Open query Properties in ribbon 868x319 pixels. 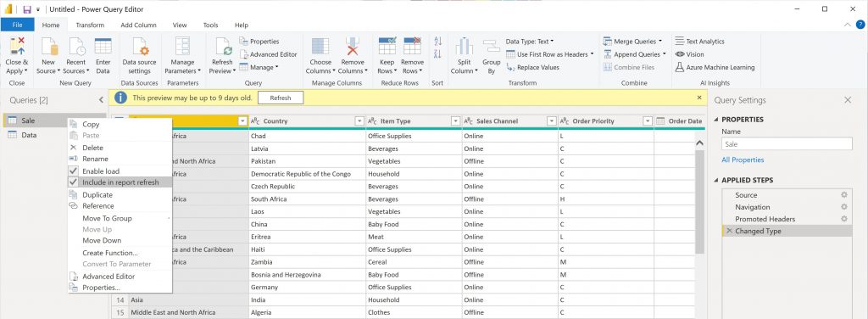pos(259,42)
